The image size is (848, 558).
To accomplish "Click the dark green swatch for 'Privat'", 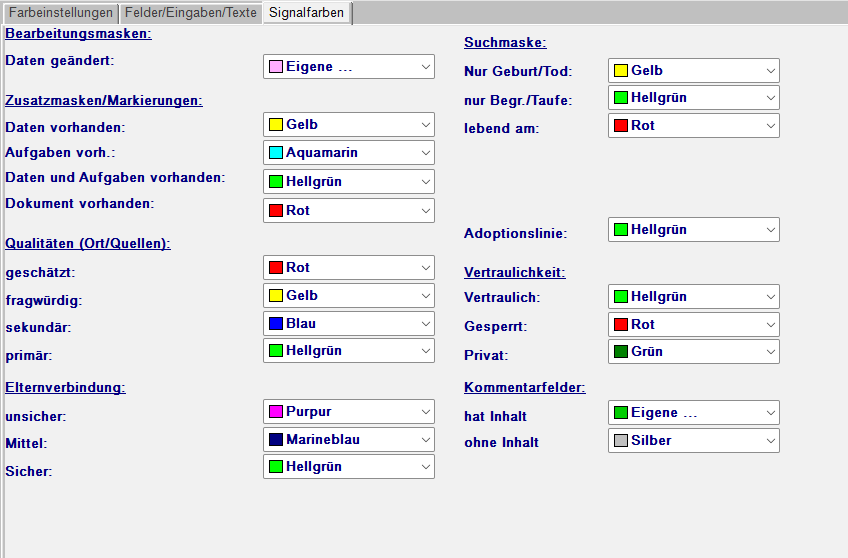I will click(x=620, y=352).
